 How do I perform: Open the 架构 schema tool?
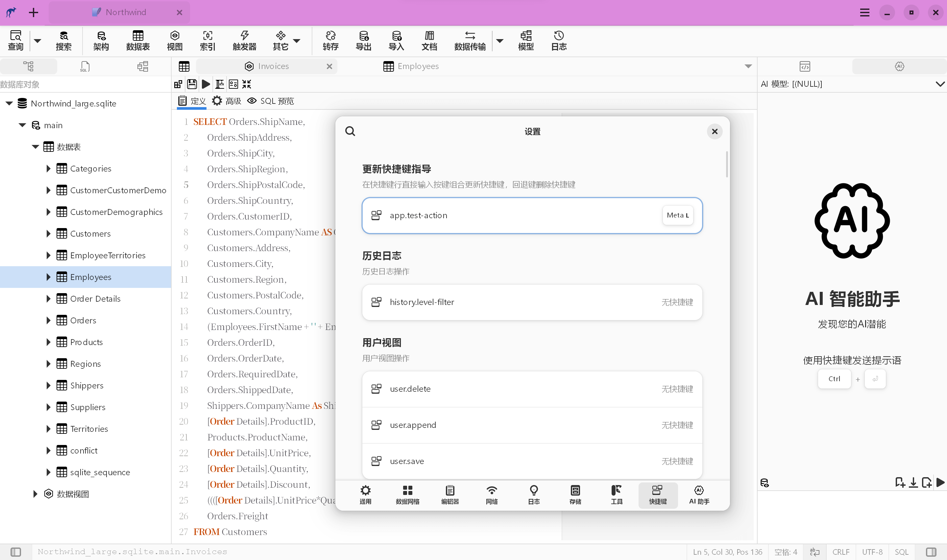(x=101, y=40)
